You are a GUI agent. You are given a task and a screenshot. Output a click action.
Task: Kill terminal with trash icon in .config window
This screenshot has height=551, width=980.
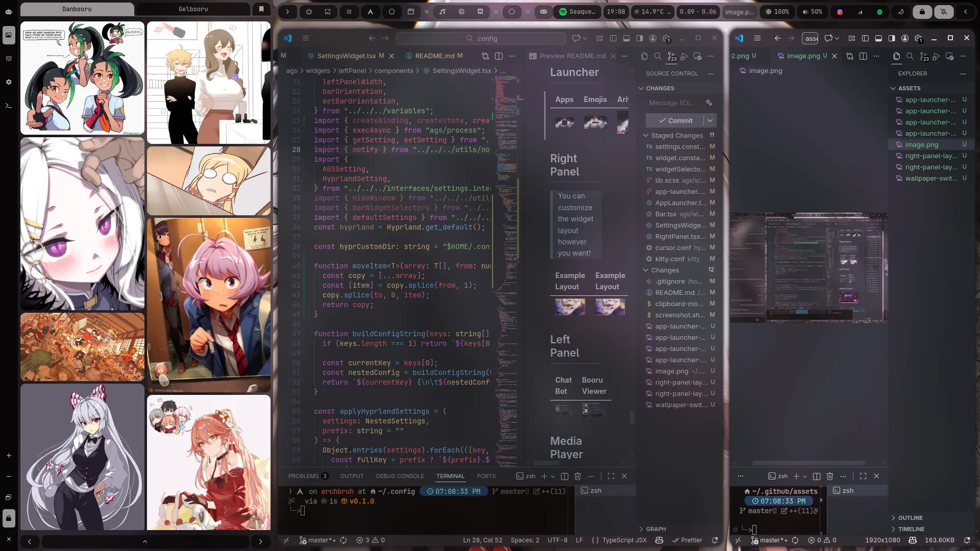[578, 476]
